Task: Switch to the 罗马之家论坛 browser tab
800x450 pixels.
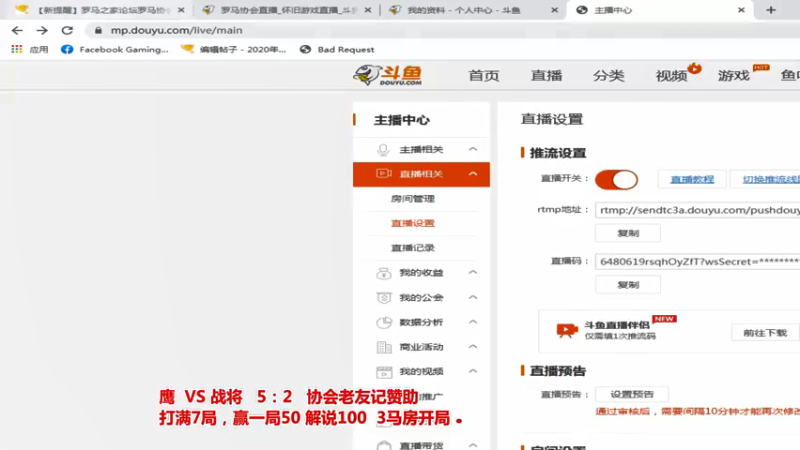Action: click(100, 10)
